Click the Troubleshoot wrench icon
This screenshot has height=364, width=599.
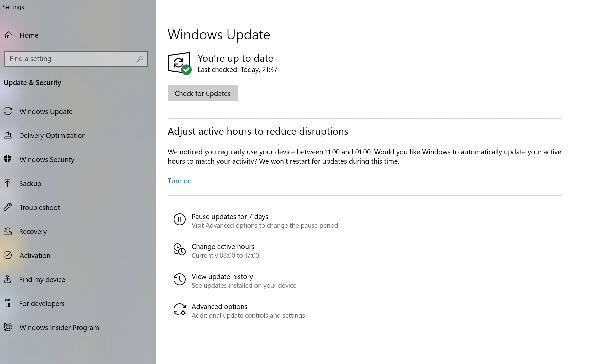[8, 207]
